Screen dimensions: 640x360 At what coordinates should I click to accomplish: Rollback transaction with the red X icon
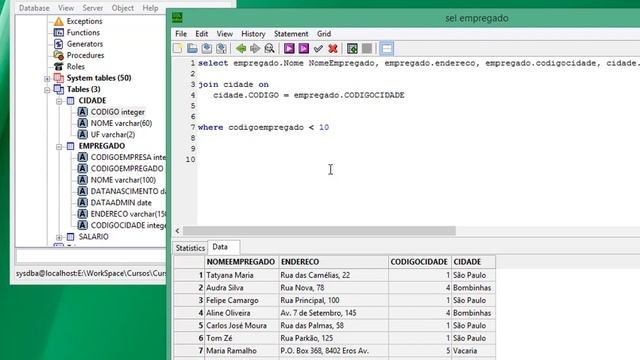(x=333, y=49)
